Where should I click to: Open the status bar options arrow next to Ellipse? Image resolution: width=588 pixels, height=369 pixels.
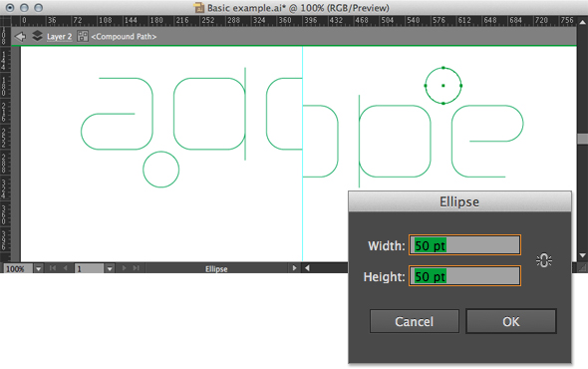click(294, 268)
